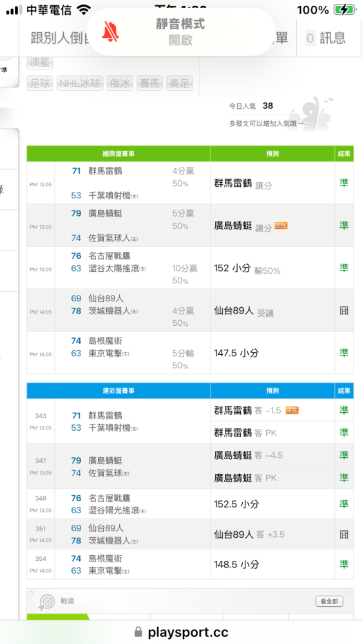The image size is (362, 644).
Task: Select the 足球 sport tag
Action: (40, 83)
